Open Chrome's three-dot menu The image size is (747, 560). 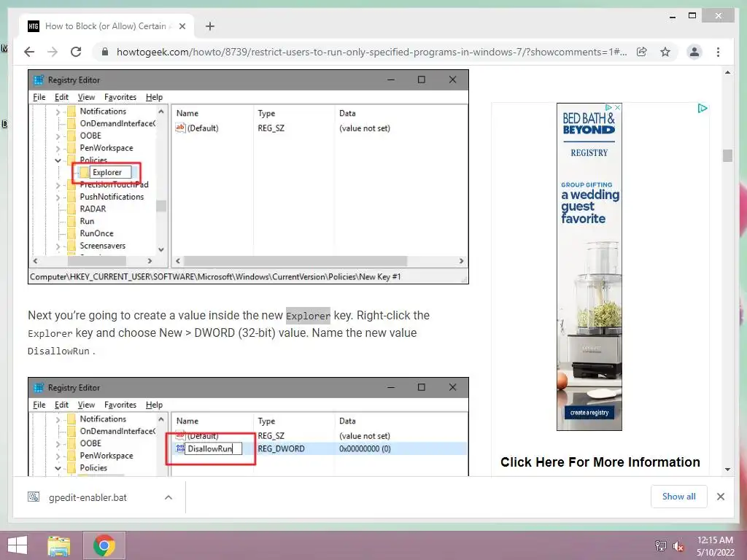click(718, 52)
